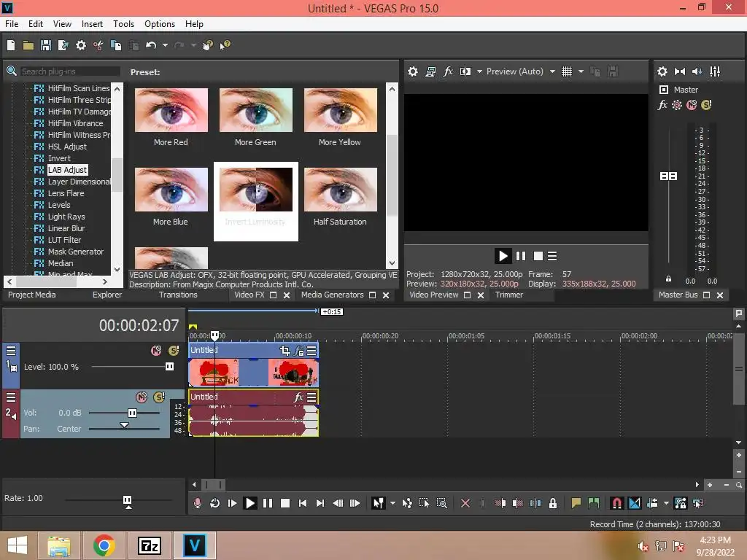Viewport: 747px width, 560px height.
Task: Switch to the Media Generators tab
Action: 332,295
